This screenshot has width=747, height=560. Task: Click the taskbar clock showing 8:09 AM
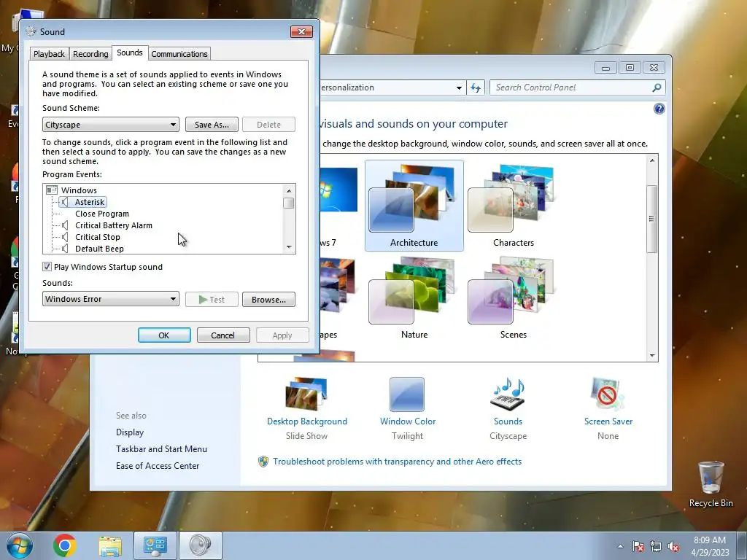710,546
